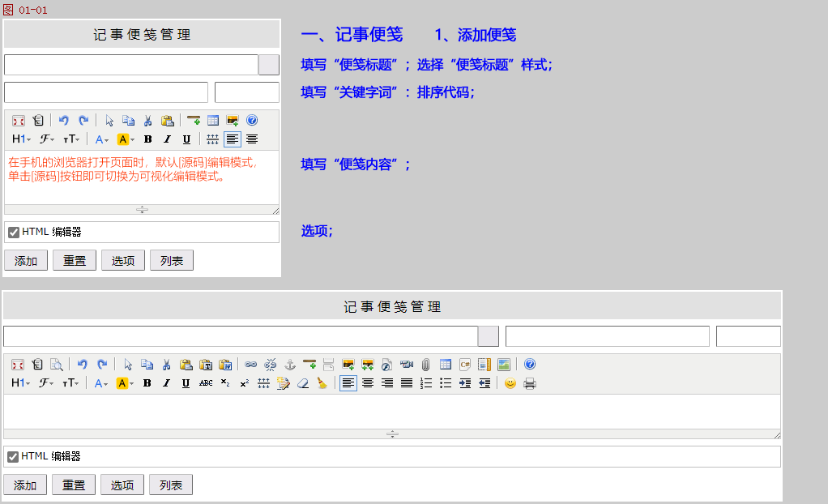Screen dimensions: 828x504
Task: Insert an emoticon using the smiley icon
Action: click(x=510, y=383)
